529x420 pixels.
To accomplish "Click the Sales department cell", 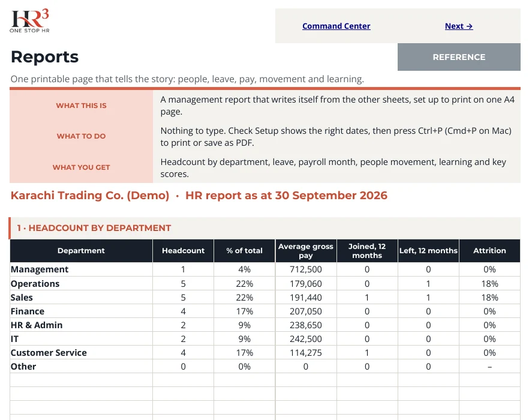I will pos(82,298).
